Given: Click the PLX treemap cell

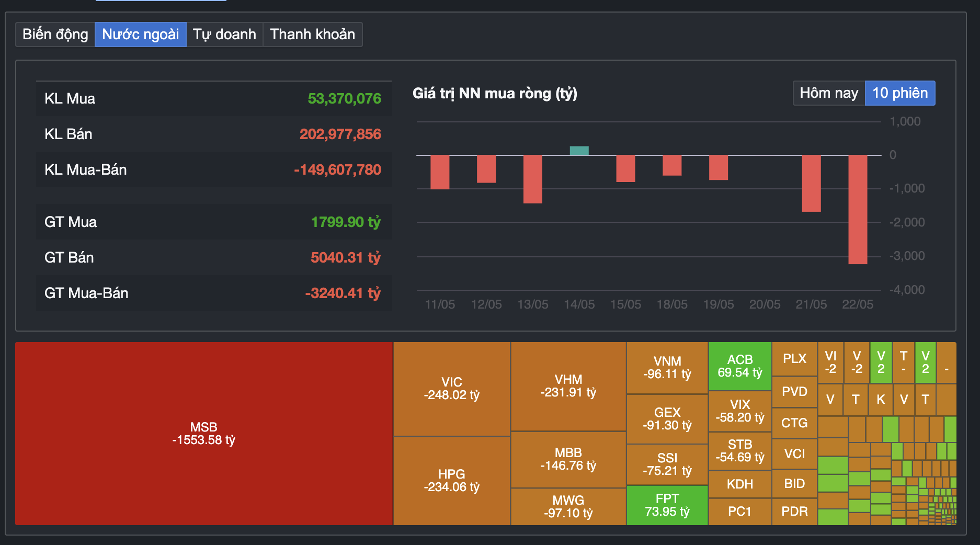Looking at the screenshot, I should coord(794,359).
